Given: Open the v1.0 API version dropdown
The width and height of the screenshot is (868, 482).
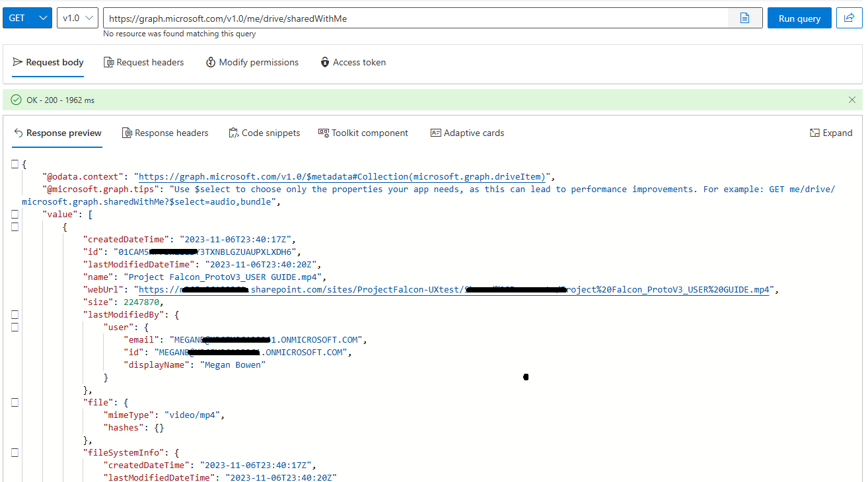Looking at the screenshot, I should coord(77,18).
